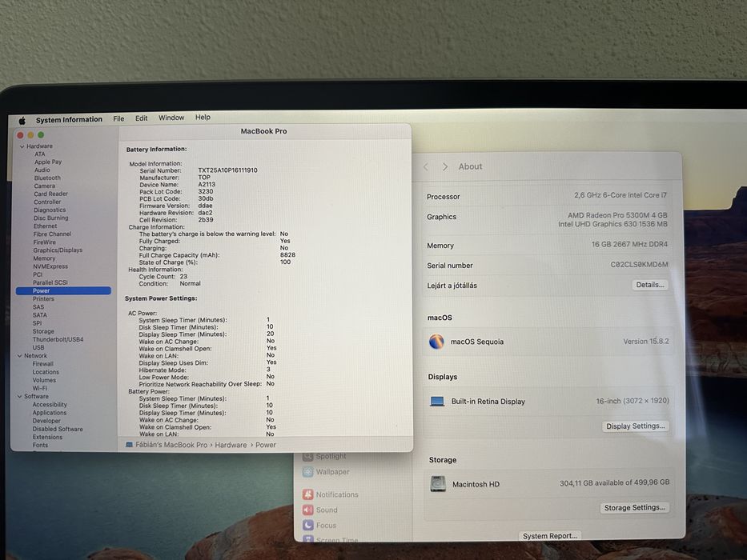The width and height of the screenshot is (747, 560).
Task: Open Display Settings… in About window
Action: pyautogui.click(x=636, y=426)
